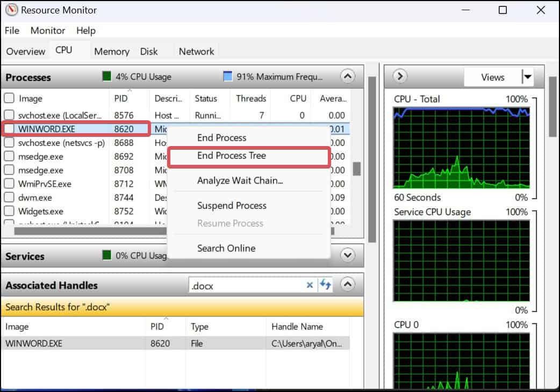560x392 pixels.
Task: Check the WmiPrvSE.exe checkbox
Action: [x=9, y=184]
